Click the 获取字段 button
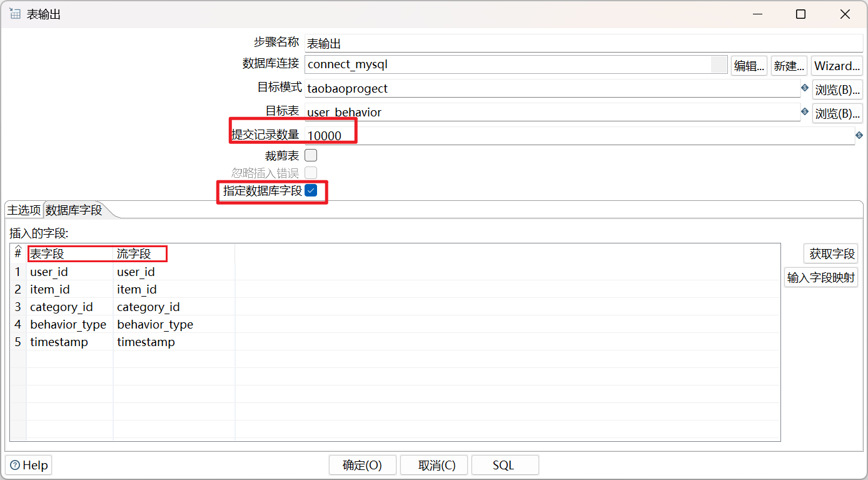Screen dimensions: 868x480 [830, 253]
